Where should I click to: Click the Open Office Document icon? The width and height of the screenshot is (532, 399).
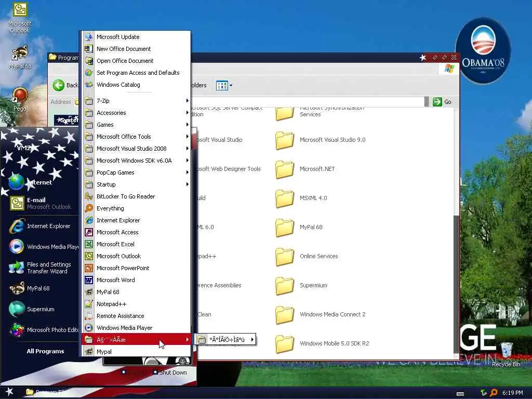coord(89,61)
